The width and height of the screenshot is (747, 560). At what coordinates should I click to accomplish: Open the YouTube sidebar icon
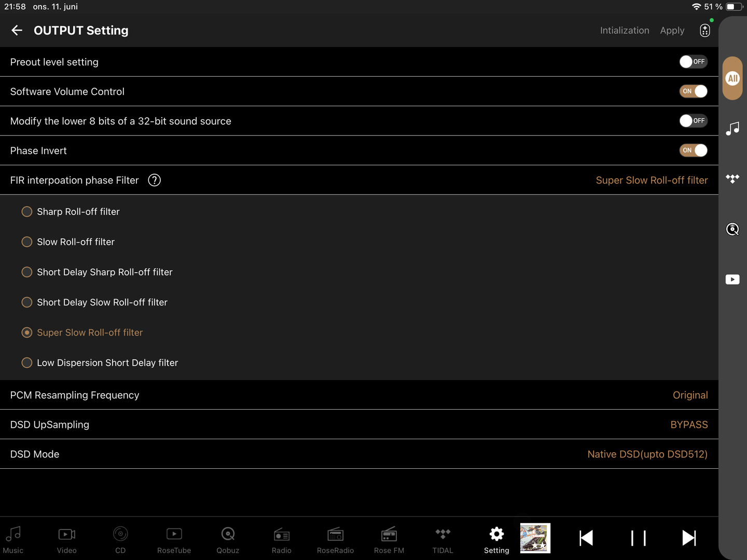[x=732, y=279]
